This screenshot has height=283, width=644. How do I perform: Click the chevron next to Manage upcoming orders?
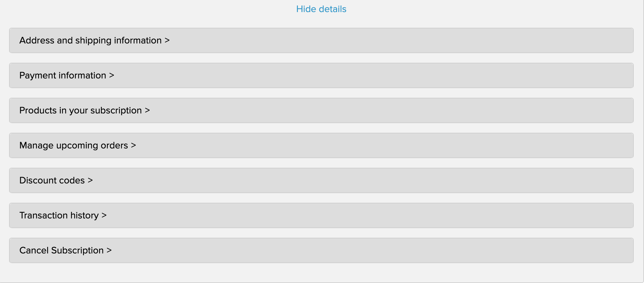click(x=134, y=145)
